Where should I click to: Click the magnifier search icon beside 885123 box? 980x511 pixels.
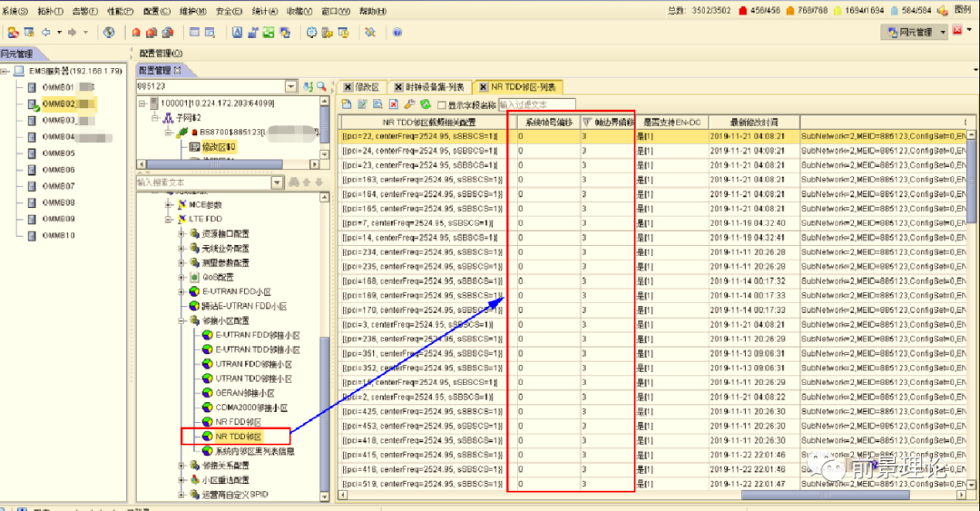(x=321, y=86)
